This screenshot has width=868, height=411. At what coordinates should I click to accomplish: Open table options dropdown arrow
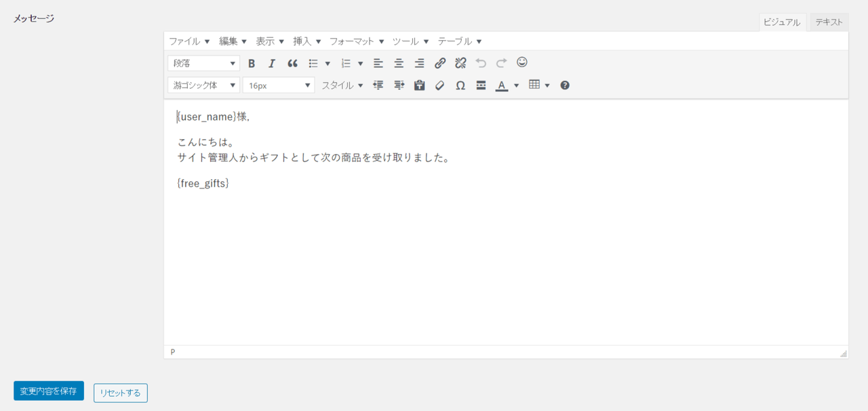tap(547, 85)
